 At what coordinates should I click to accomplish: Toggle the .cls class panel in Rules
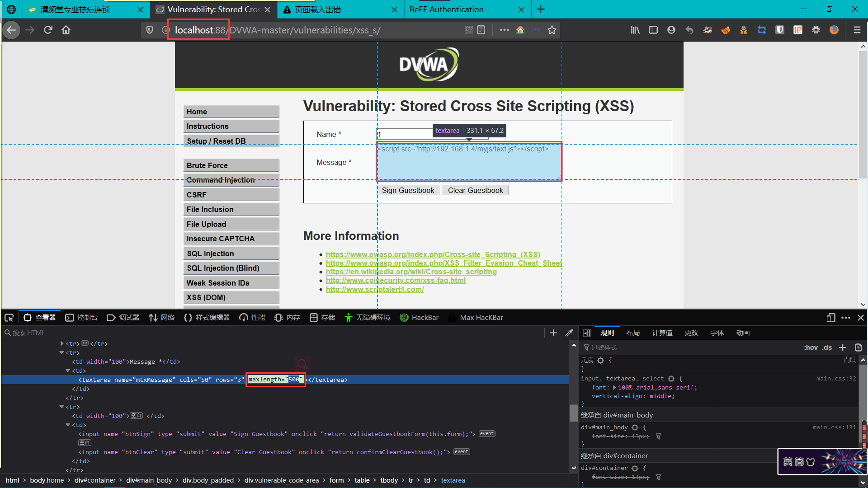coord(828,347)
